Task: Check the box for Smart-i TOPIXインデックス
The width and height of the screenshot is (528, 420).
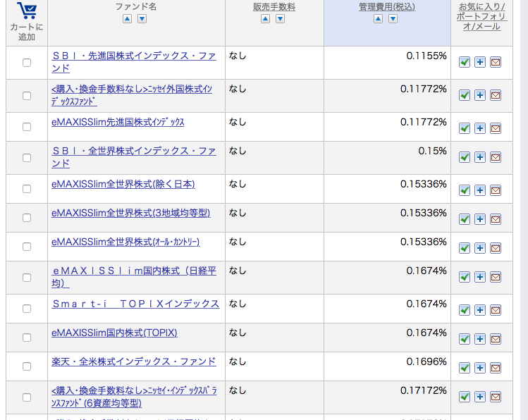Action: [x=27, y=308]
